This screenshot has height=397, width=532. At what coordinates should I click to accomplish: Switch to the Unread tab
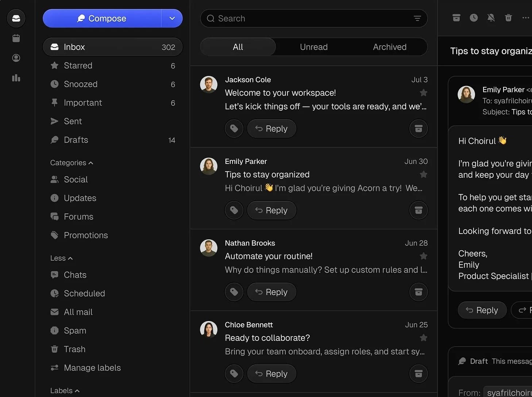coord(314,47)
